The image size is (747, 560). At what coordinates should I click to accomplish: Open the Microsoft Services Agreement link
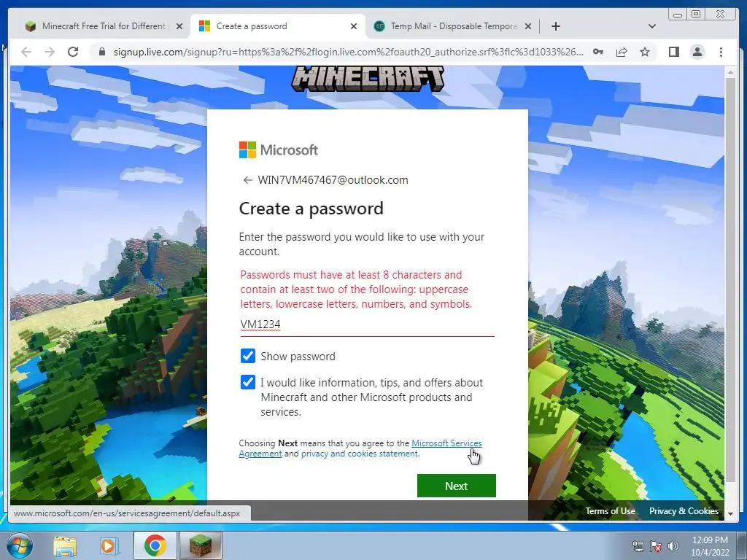point(446,443)
